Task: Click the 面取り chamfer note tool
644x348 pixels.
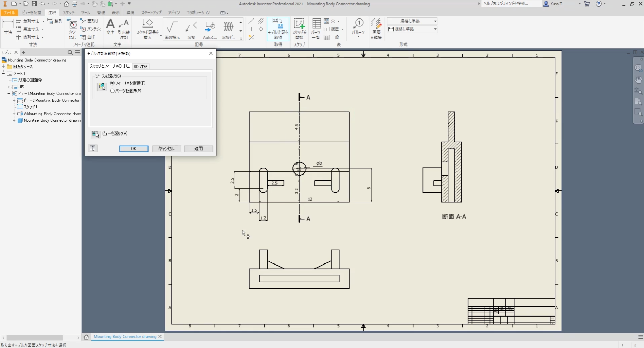Action: click(90, 21)
